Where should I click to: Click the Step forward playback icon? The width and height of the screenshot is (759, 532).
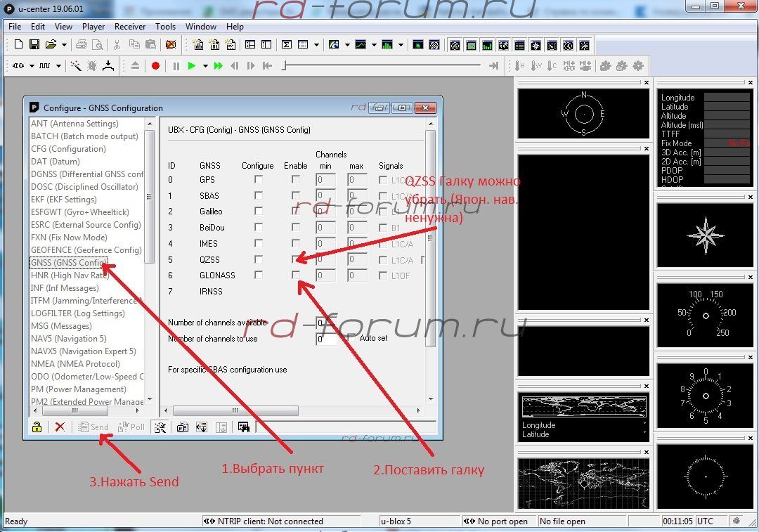point(251,65)
